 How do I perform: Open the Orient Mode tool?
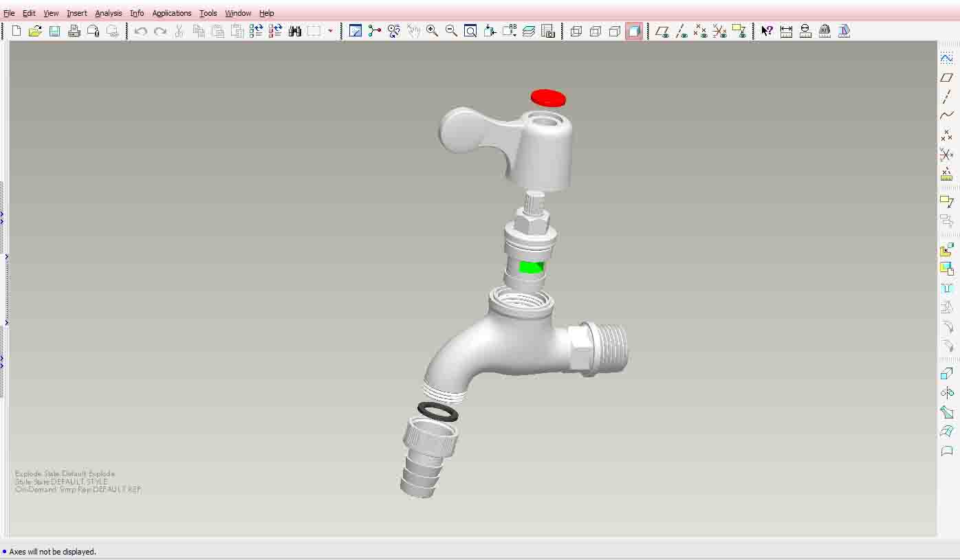click(x=394, y=31)
